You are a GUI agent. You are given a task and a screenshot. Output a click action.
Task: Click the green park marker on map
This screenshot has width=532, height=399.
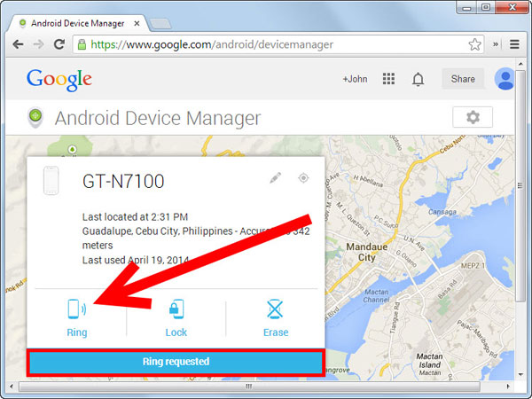click(72, 149)
